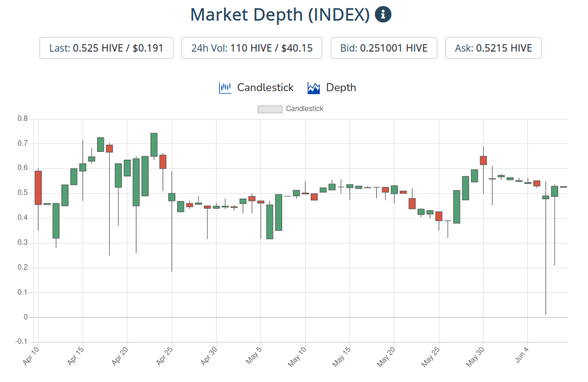Screen dimensions: 588x382
Task: Click the Candlestick legend label
Action: point(305,109)
